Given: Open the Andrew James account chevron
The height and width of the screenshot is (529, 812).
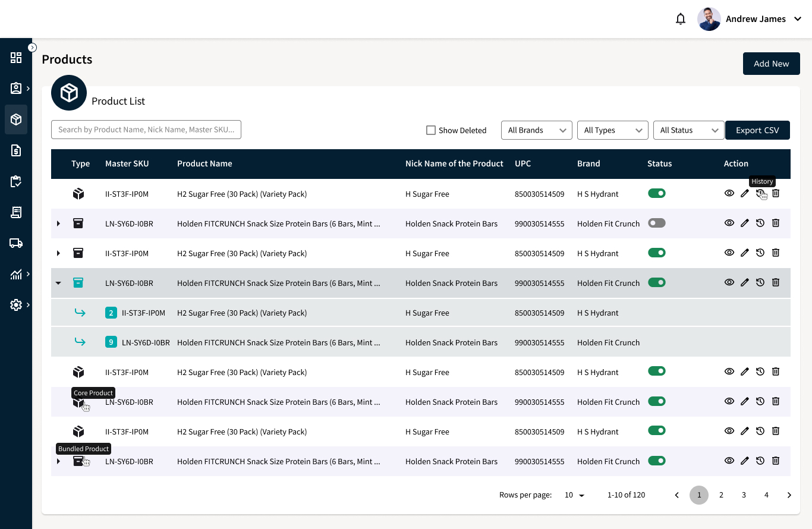Looking at the screenshot, I should click(x=798, y=19).
